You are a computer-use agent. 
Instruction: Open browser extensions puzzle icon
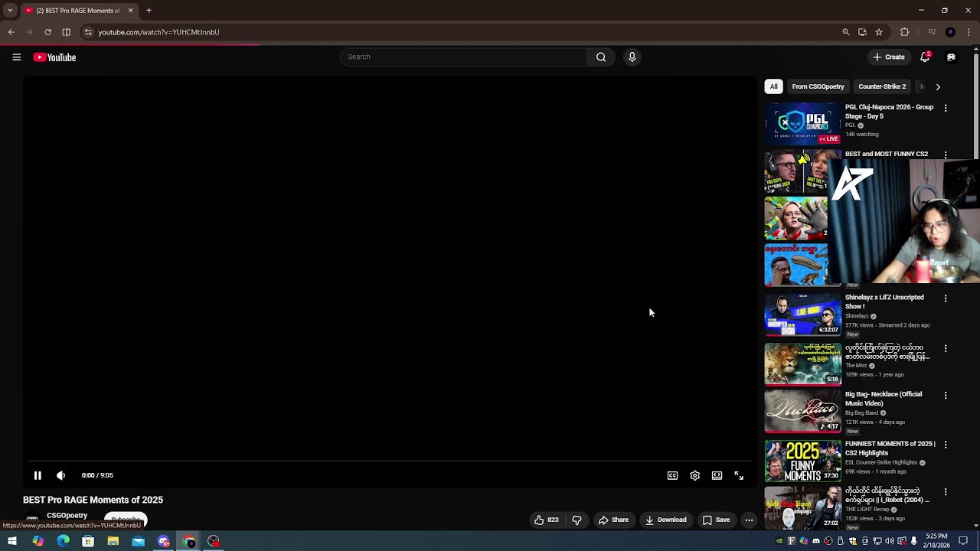pyautogui.click(x=905, y=32)
